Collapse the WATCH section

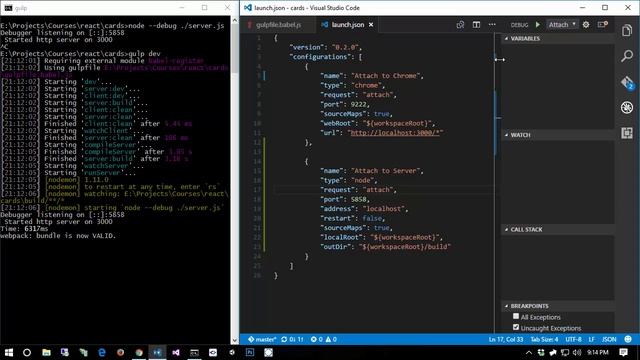(507, 135)
